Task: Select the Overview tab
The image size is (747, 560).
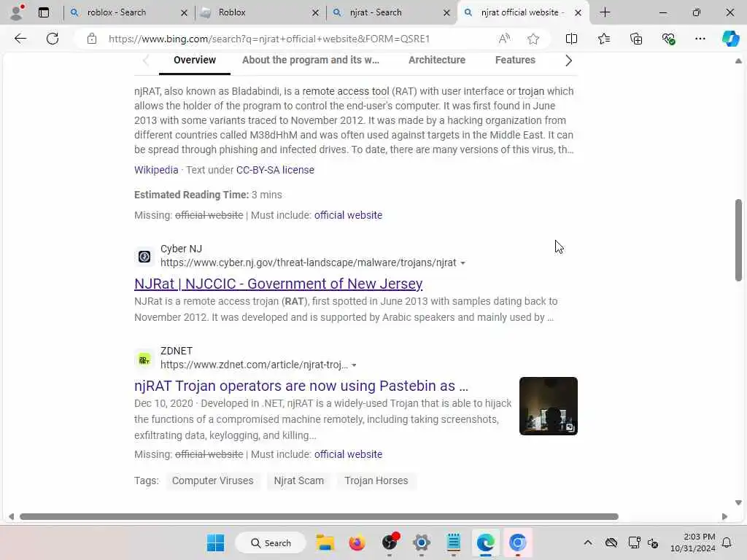Action: 194,60
